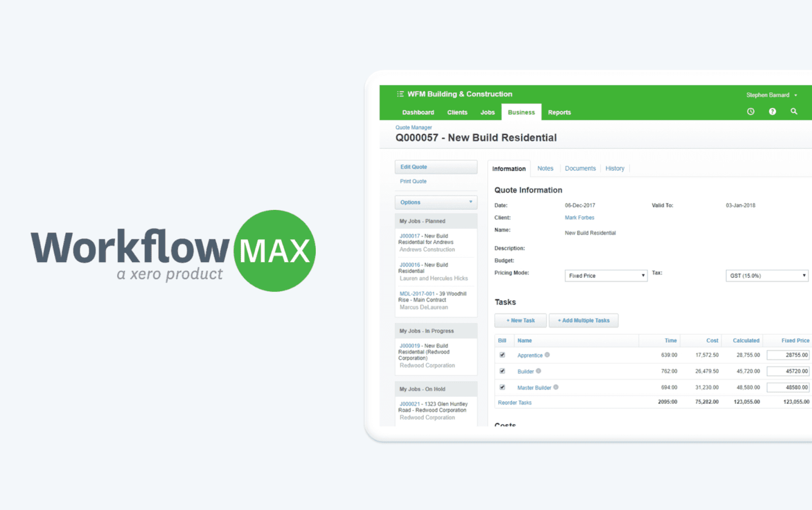Switch to the Documents tab
Viewport: 812px width, 510px height.
point(580,168)
